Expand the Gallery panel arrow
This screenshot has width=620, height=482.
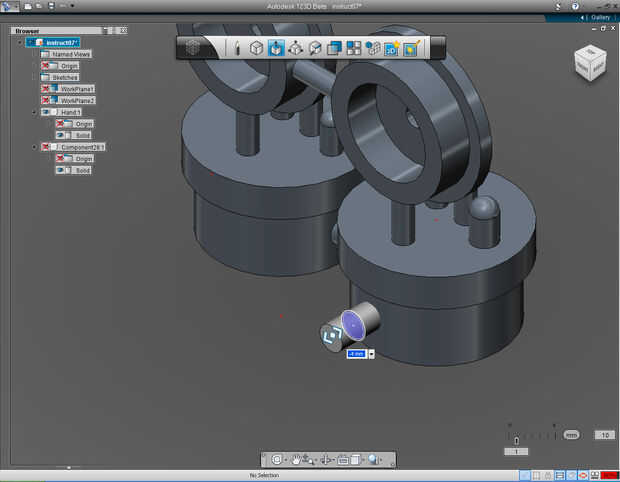click(x=582, y=17)
